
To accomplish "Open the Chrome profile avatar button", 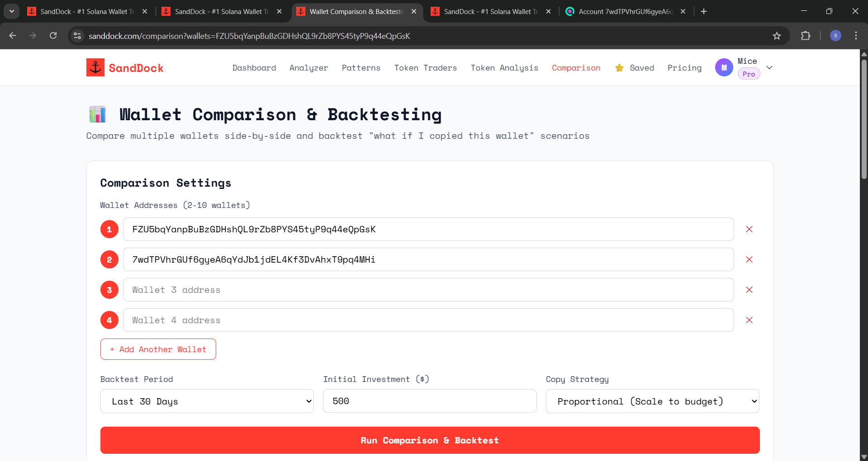I will [835, 36].
